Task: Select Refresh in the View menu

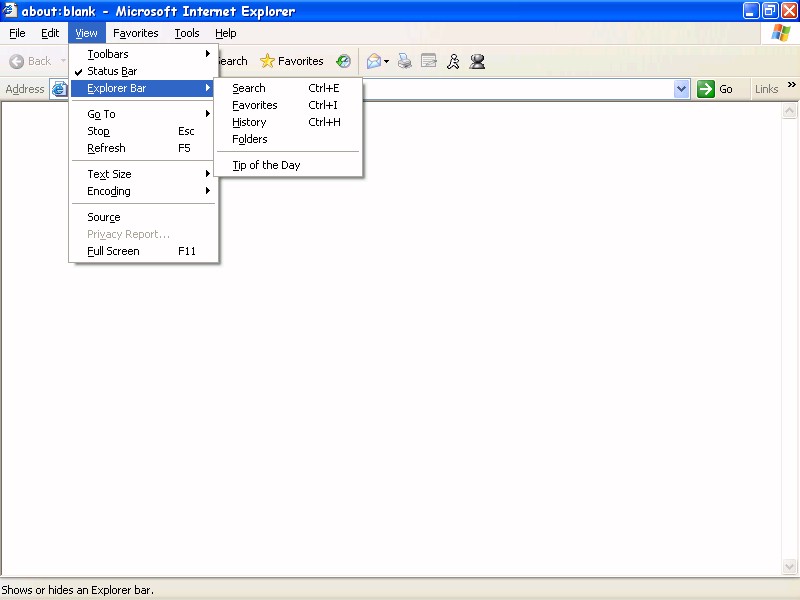Action: point(144,148)
